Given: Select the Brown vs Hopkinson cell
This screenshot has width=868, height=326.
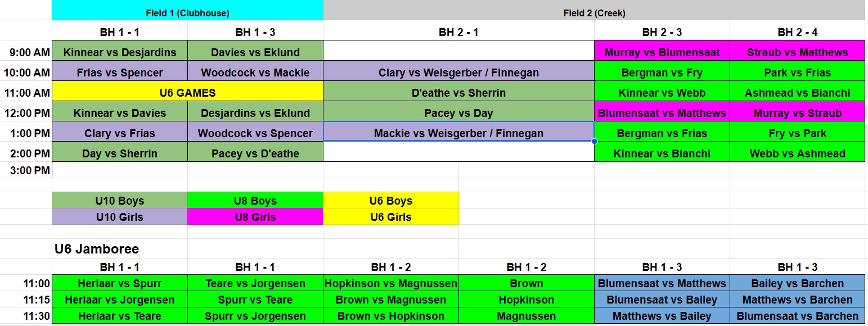Looking at the screenshot, I should tap(391, 316).
